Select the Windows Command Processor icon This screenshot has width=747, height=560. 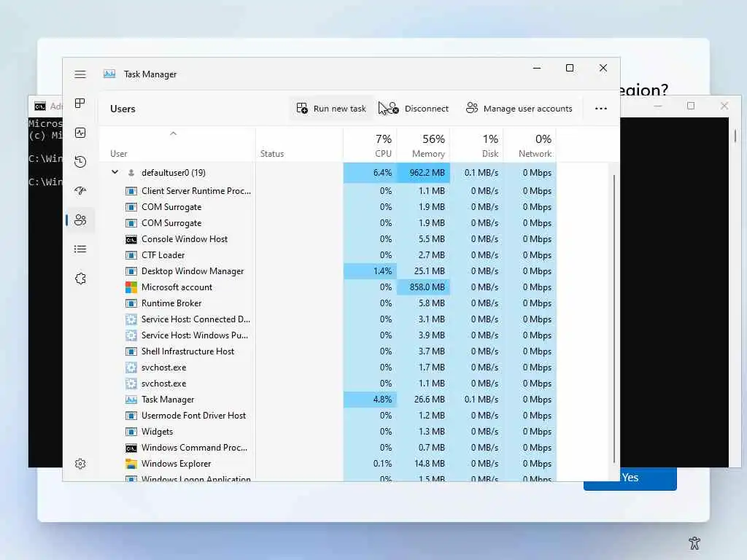point(131,448)
